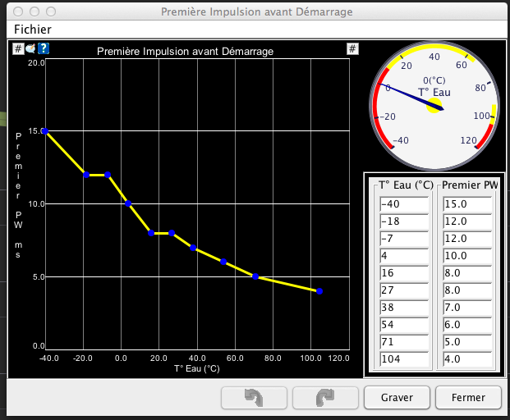The width and height of the screenshot is (510, 420).
Task: Select the Premier PW field containing 15.0
Action: (467, 204)
